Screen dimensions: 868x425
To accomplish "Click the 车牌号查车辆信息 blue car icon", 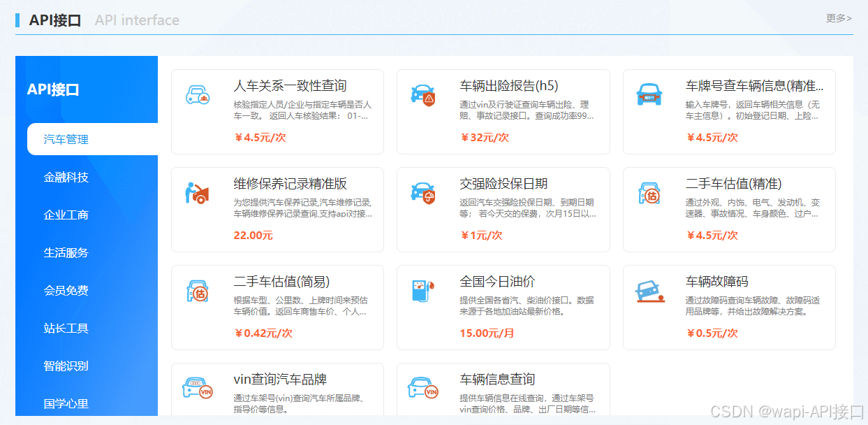I will [649, 94].
